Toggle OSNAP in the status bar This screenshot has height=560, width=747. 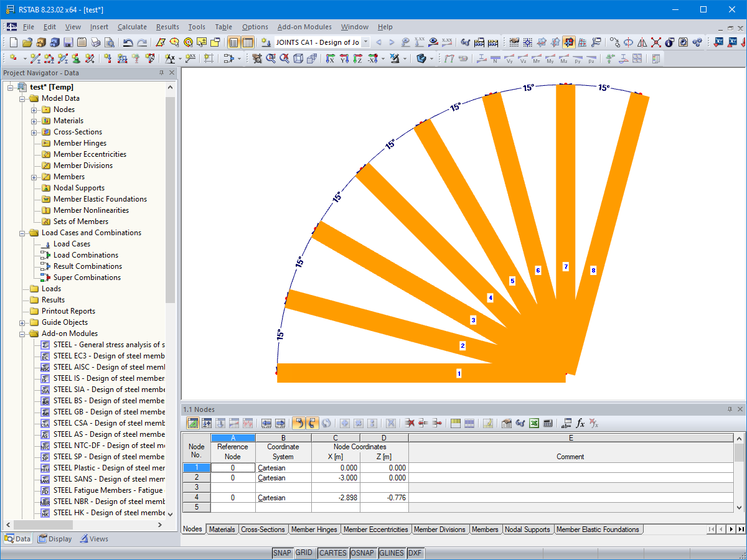[362, 553]
